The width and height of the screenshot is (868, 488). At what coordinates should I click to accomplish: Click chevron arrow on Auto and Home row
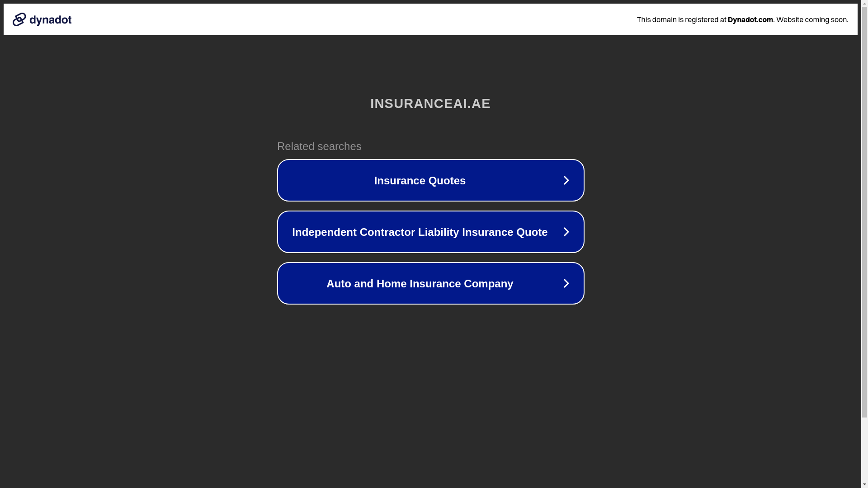click(x=566, y=283)
